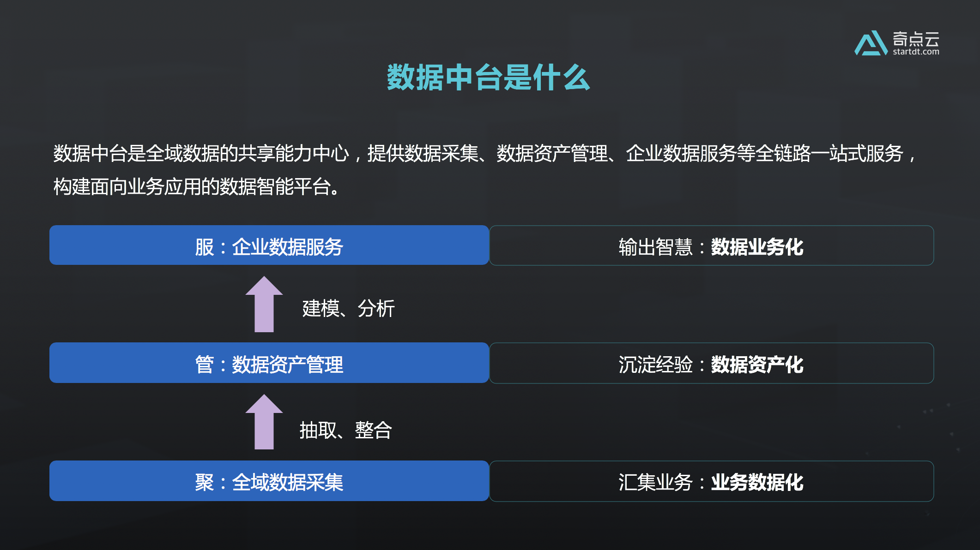Viewport: 980px width, 550px height.
Task: Select the blue box 服：企业数据服务
Action: pyautogui.click(x=269, y=246)
